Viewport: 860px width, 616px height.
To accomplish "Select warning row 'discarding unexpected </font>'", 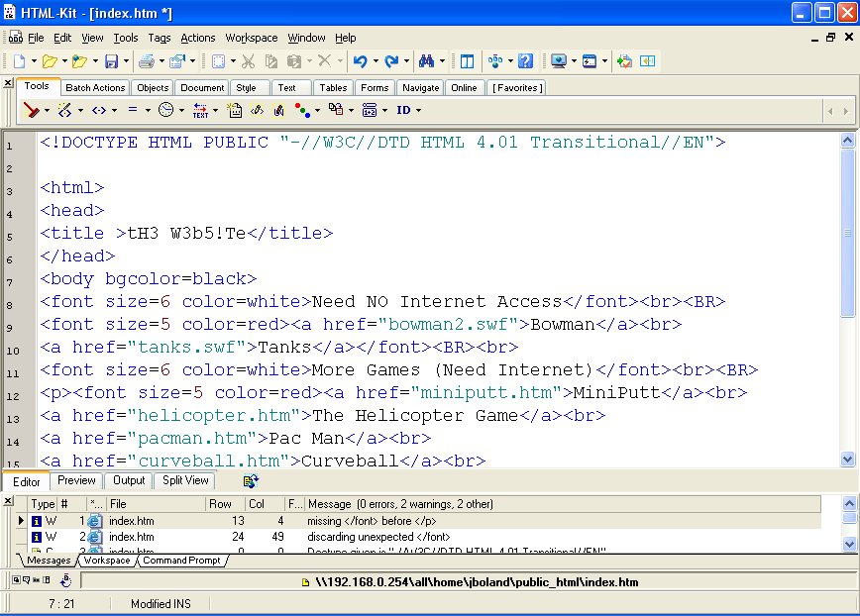I will [x=418, y=537].
